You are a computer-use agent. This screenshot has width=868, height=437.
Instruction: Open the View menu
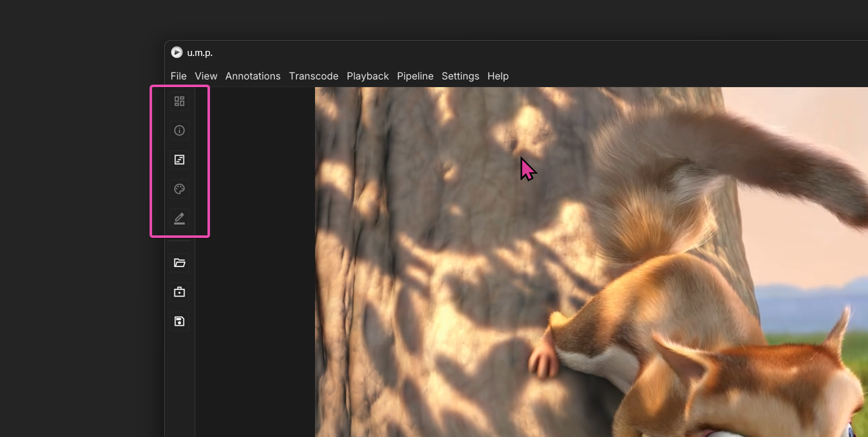coord(206,76)
